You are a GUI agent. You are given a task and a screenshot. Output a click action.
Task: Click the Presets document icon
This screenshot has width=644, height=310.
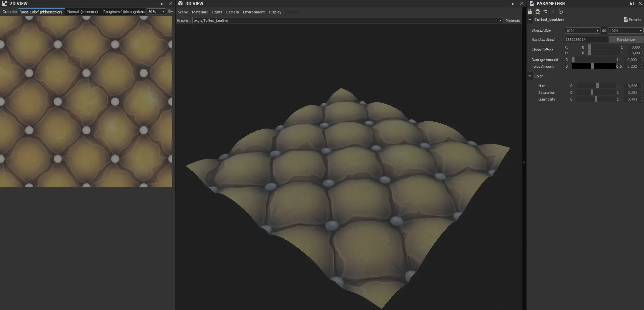(626, 20)
